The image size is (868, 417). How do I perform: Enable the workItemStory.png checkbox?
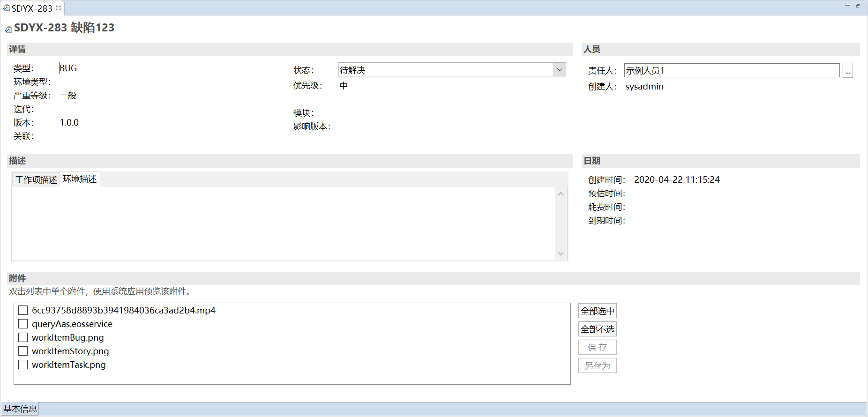(x=23, y=351)
